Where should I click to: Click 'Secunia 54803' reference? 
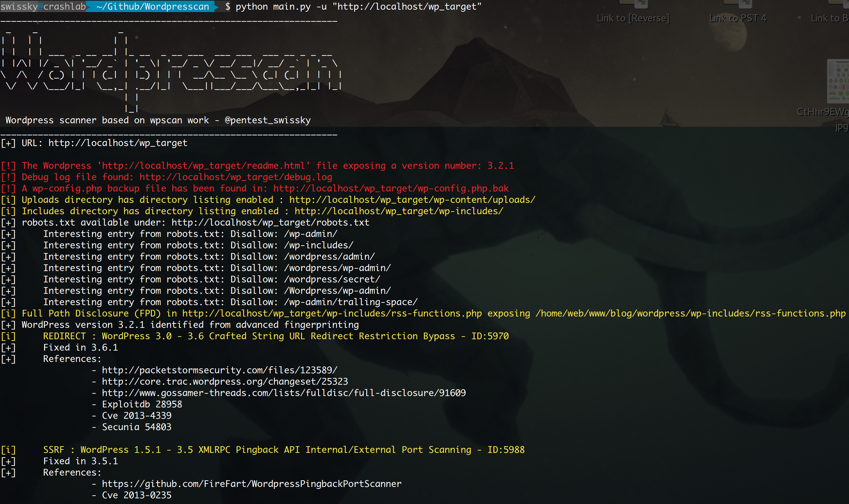coord(136,427)
